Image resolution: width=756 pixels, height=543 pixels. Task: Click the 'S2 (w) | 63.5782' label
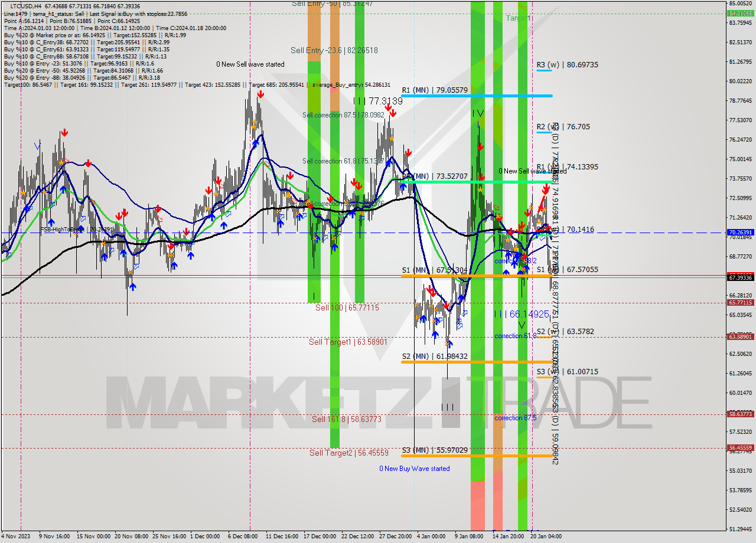pos(565,331)
